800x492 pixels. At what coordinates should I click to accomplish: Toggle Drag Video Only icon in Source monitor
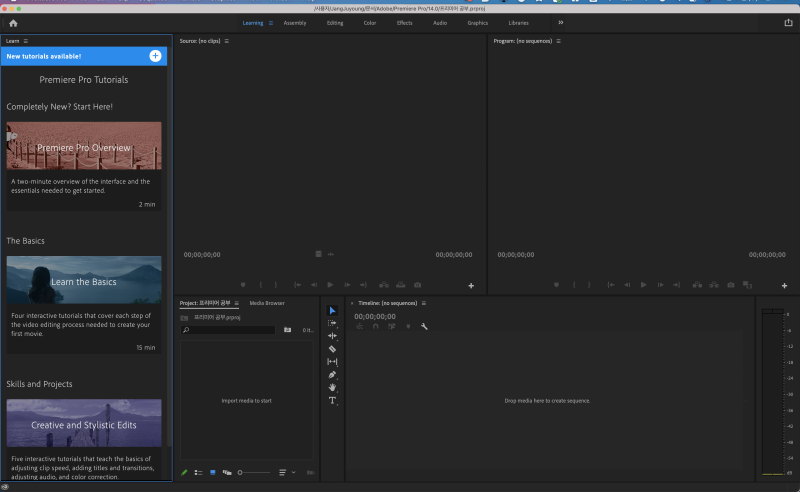tap(318, 254)
